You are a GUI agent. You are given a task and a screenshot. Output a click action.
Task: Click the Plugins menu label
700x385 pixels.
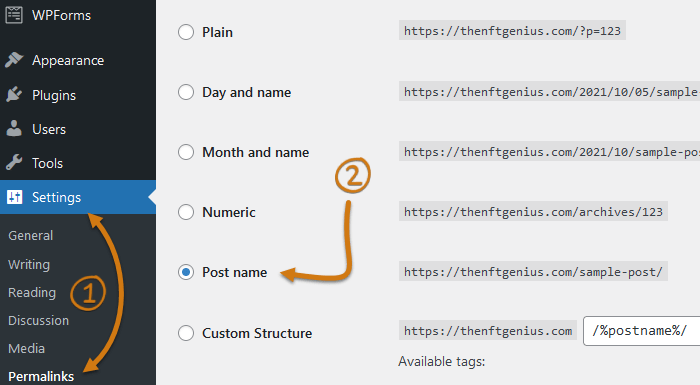pyautogui.click(x=54, y=95)
